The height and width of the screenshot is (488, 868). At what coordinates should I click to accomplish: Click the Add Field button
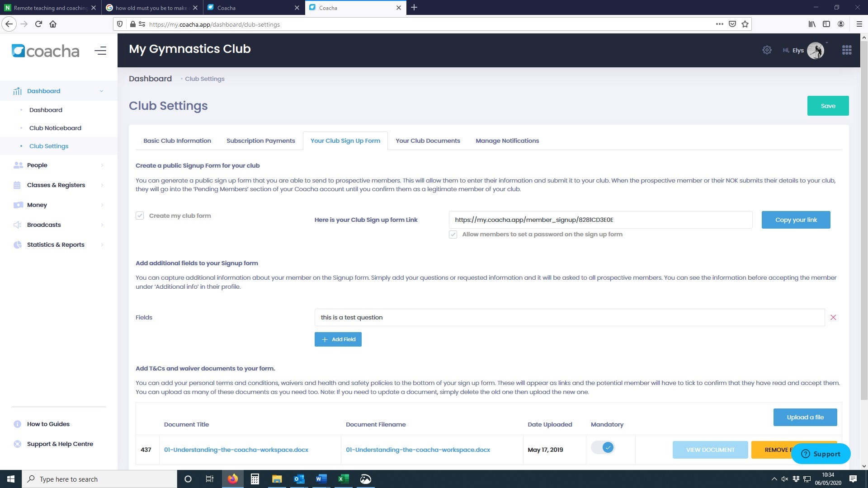[338, 339]
